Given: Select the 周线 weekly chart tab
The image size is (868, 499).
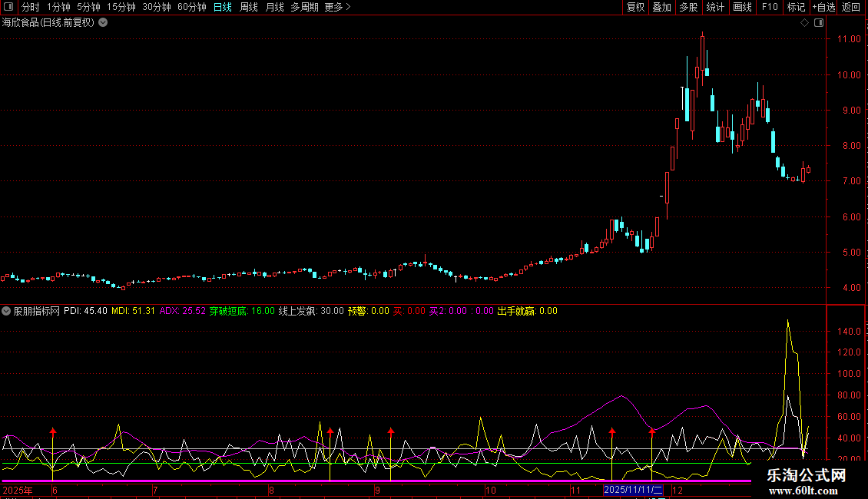Looking at the screenshot, I should pyautogui.click(x=249, y=7).
